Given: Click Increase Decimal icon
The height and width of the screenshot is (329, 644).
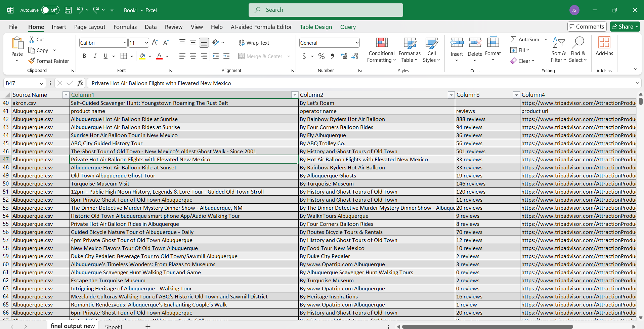Looking at the screenshot, I should click(x=344, y=56).
